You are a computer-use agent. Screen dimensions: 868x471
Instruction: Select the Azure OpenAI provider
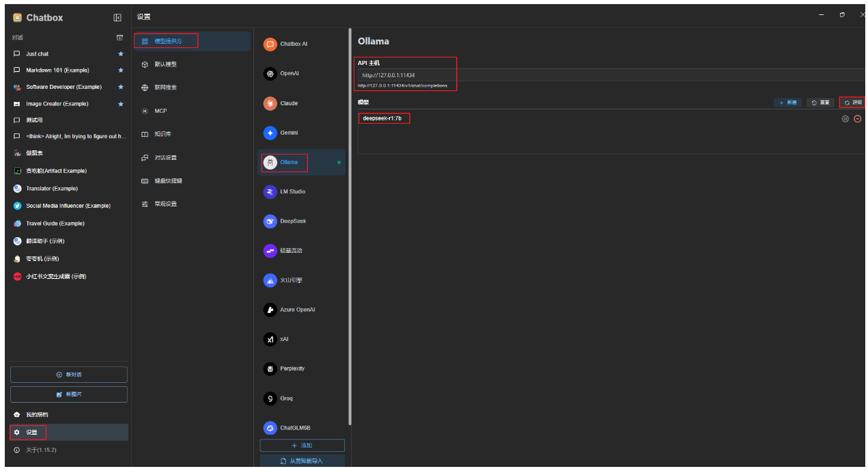pos(301,310)
